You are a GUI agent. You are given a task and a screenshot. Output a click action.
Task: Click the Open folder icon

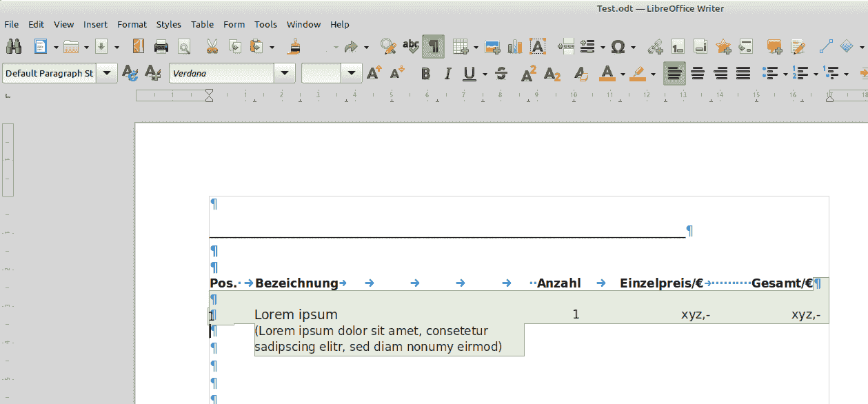(x=71, y=47)
